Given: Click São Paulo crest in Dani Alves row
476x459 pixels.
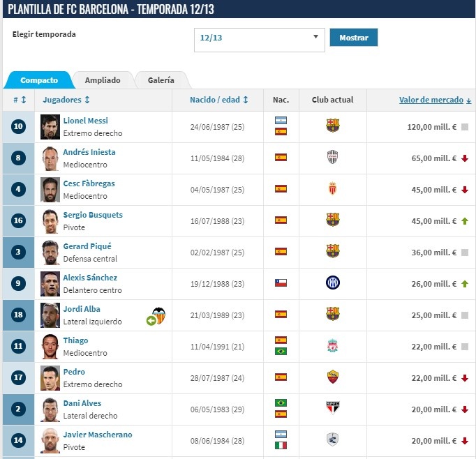Looking at the screenshot, I should (x=333, y=408).
